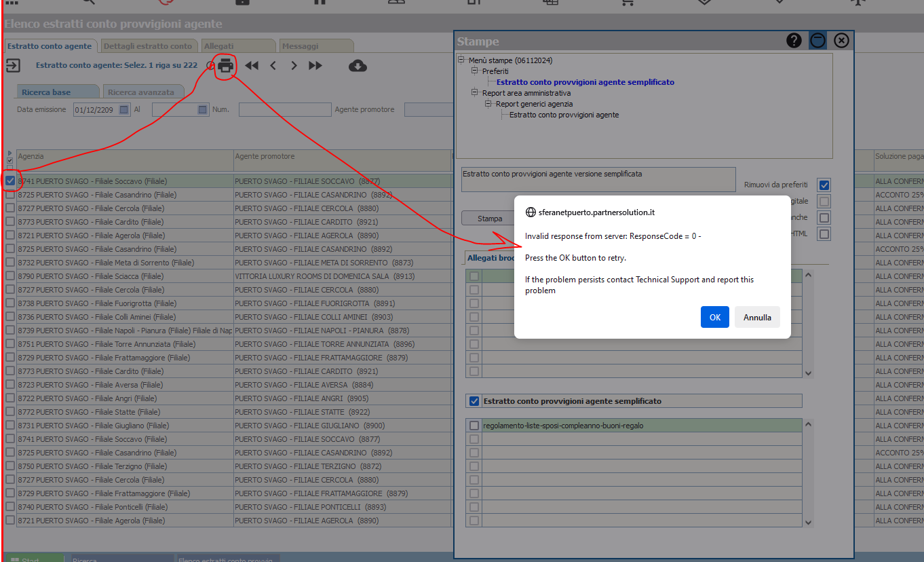
Task: Collapse the Report area amministrativa node
Action: [475, 92]
